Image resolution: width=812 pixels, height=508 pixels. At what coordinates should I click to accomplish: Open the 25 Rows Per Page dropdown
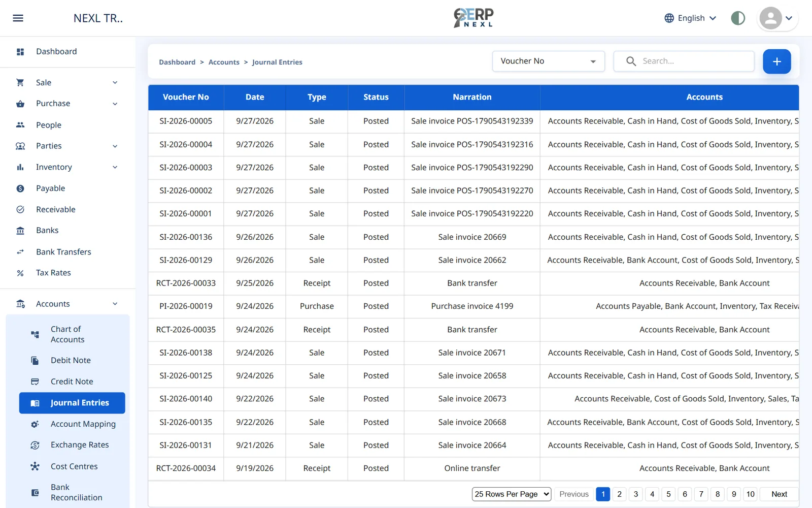click(511, 494)
